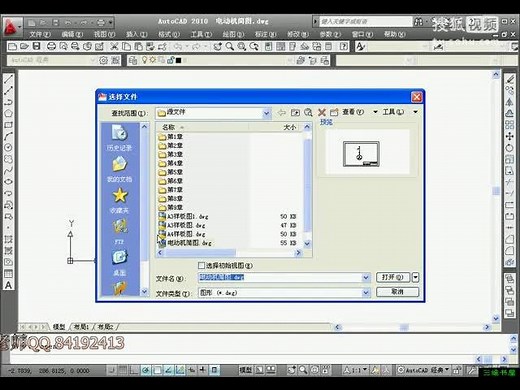The image size is (520, 390).
Task: Expand the file type dropdown
Action: pyautogui.click(x=366, y=293)
